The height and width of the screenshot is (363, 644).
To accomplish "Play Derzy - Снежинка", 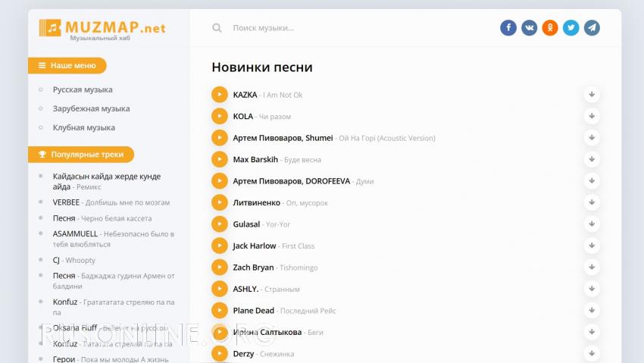I will 220,353.
